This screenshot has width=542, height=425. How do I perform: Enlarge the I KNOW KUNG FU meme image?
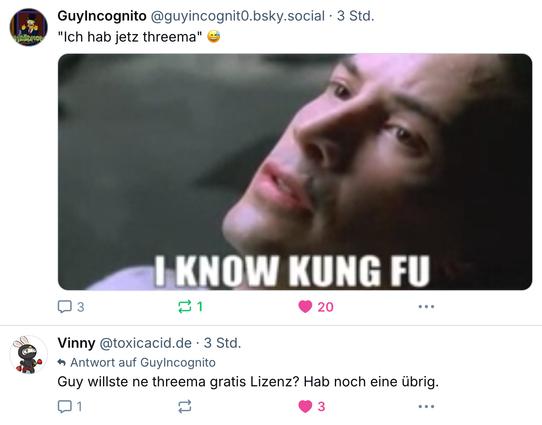295,172
